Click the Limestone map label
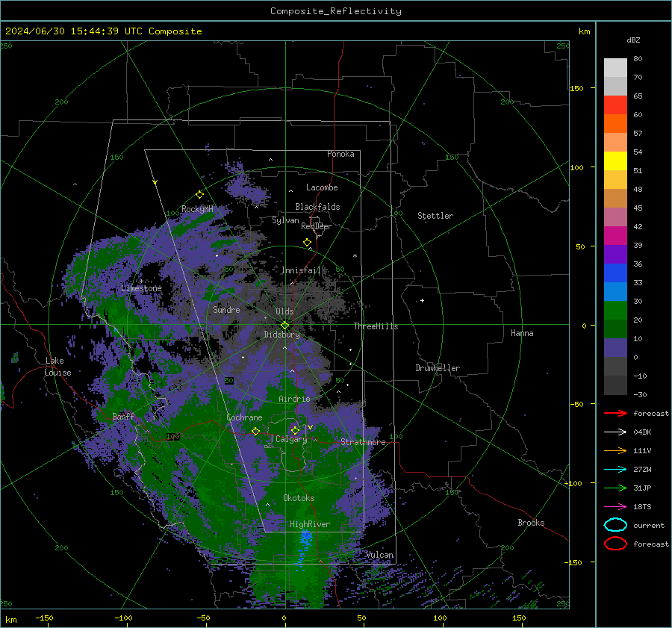The width and height of the screenshot is (672, 628). [x=141, y=288]
